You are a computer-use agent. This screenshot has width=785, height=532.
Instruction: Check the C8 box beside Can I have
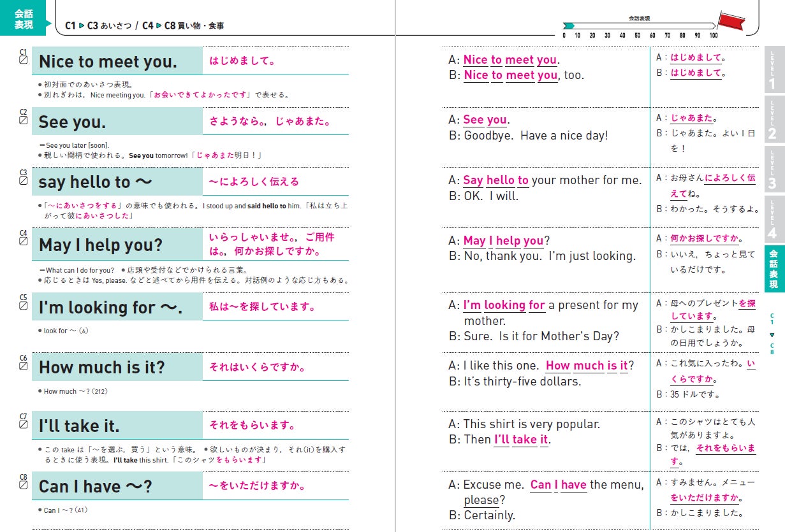[24, 485]
